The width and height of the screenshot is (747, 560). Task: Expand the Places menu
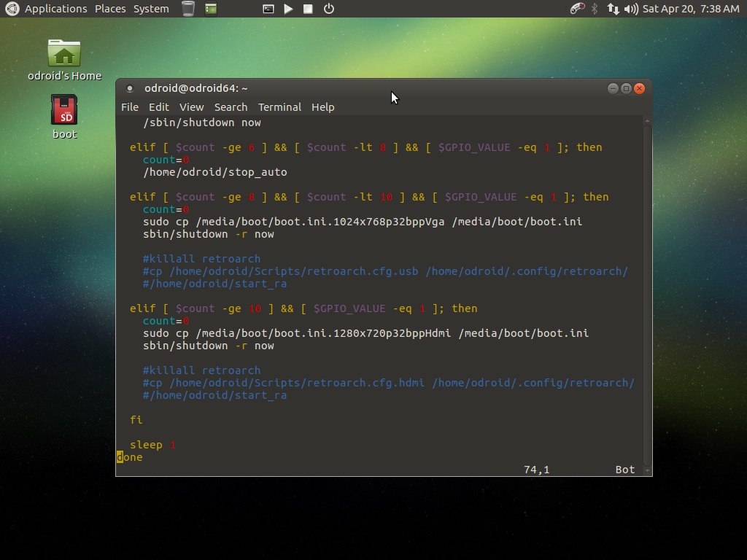coord(110,9)
